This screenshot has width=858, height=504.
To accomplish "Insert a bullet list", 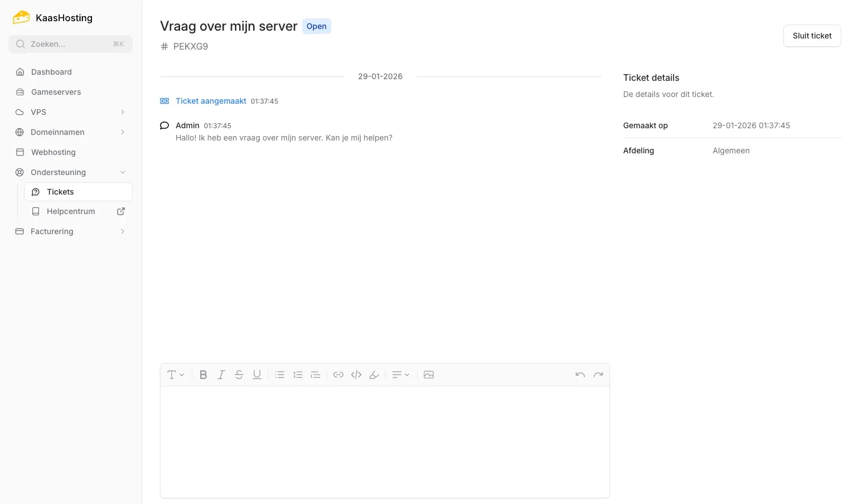I will tap(280, 375).
